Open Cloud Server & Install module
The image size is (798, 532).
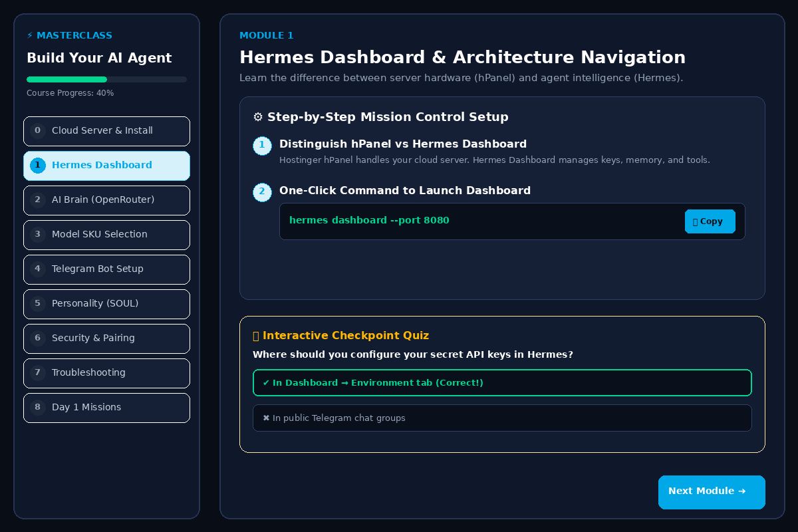point(106,131)
